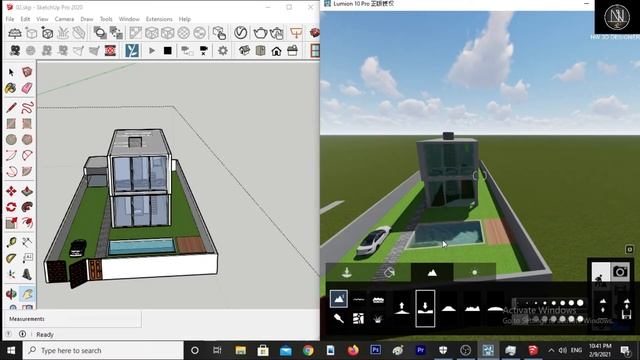This screenshot has height=360, width=640.
Task: Select the pink Eraser tool
Action: click(27, 88)
